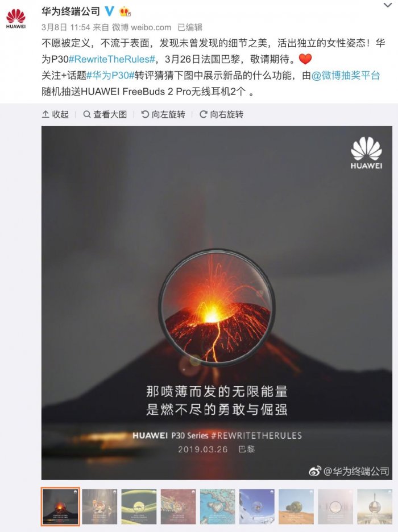Image resolution: width=398 pixels, height=532 pixels.
Task: Click the weibo.com source link
Action: pos(151,27)
